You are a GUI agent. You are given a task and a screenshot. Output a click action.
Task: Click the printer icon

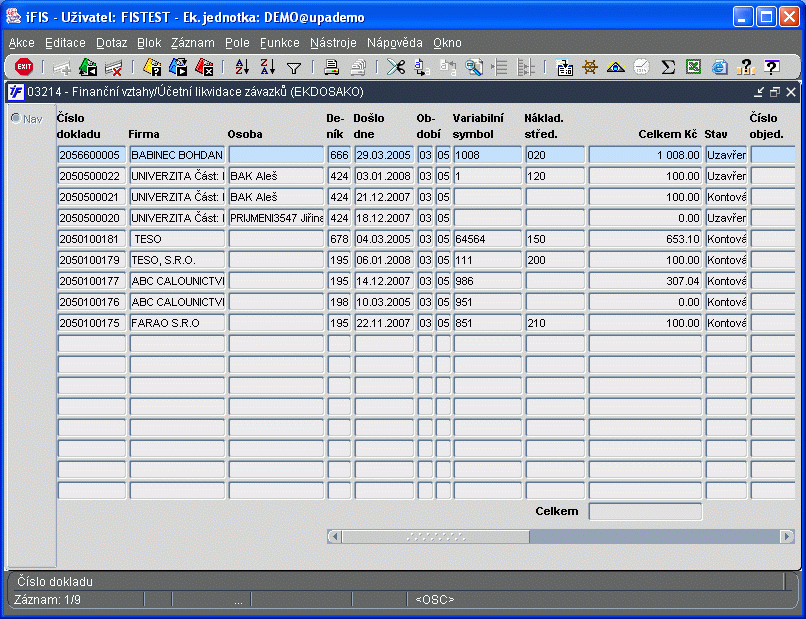click(x=332, y=67)
